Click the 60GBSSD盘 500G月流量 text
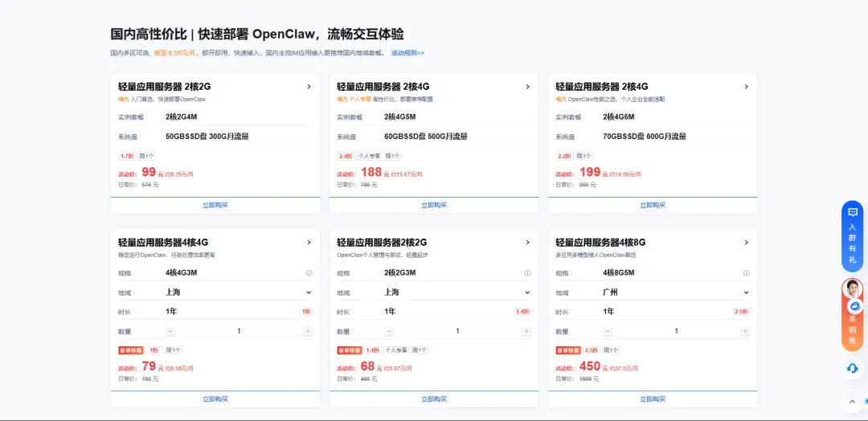This screenshot has height=421, width=868. coord(426,136)
